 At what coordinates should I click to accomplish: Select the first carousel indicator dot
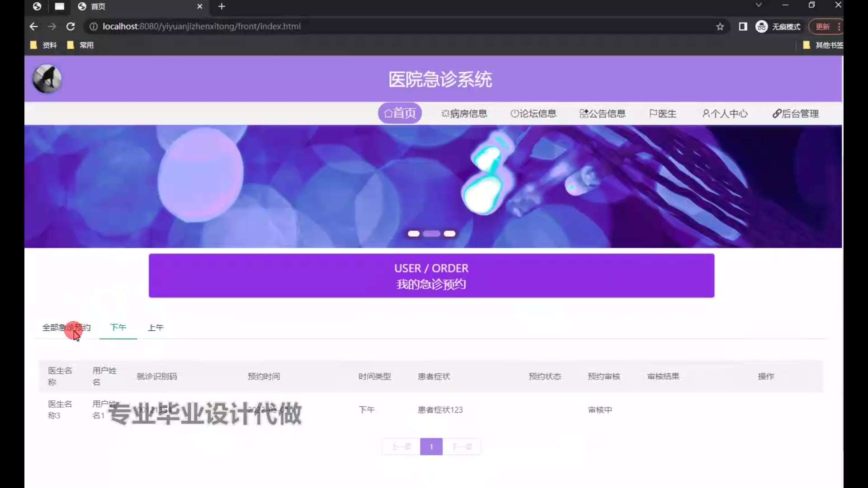click(414, 234)
